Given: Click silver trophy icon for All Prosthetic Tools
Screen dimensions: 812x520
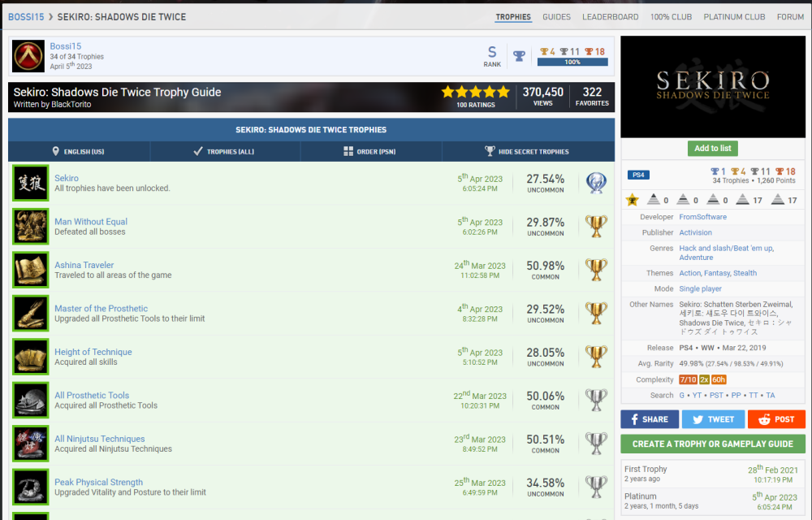Looking at the screenshot, I should click(x=596, y=401).
